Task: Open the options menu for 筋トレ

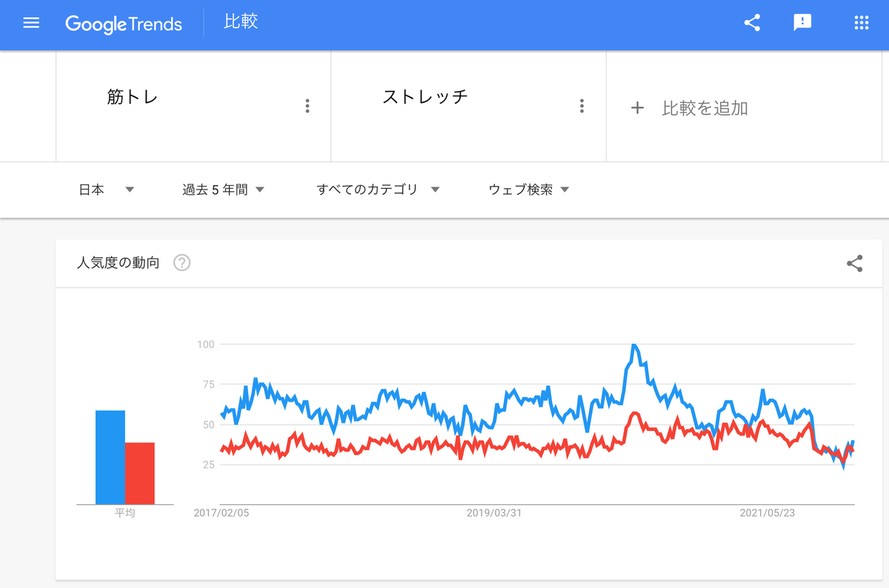Action: tap(307, 106)
